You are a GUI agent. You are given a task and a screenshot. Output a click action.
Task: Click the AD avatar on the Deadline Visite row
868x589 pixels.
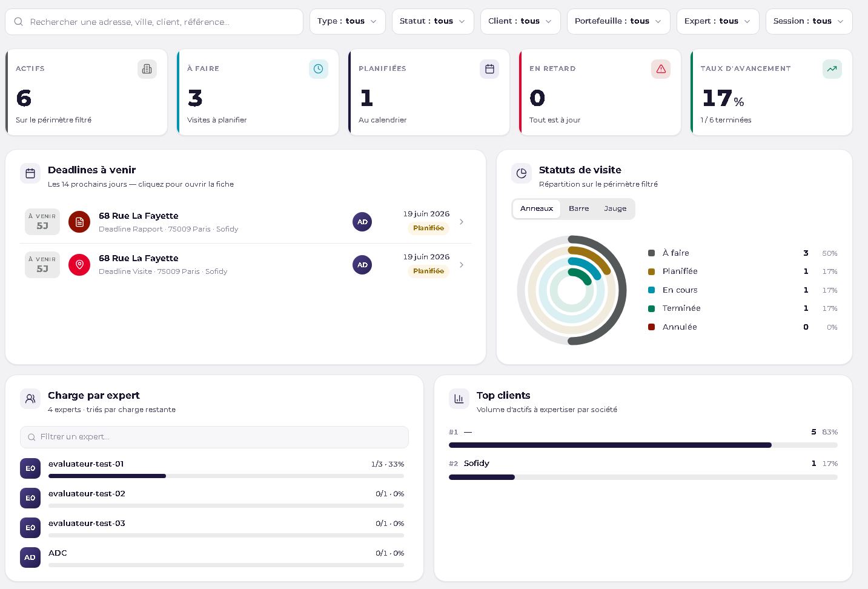pyautogui.click(x=362, y=265)
